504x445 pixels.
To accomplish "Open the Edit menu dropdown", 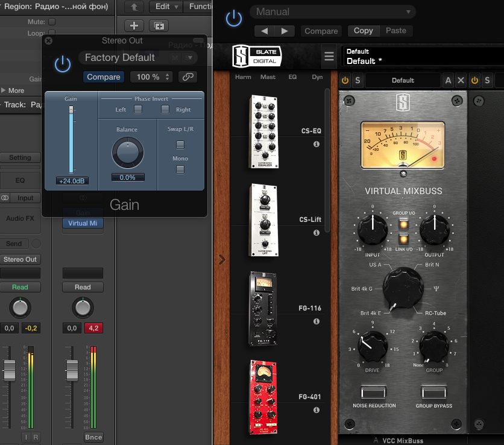I will tap(166, 7).
